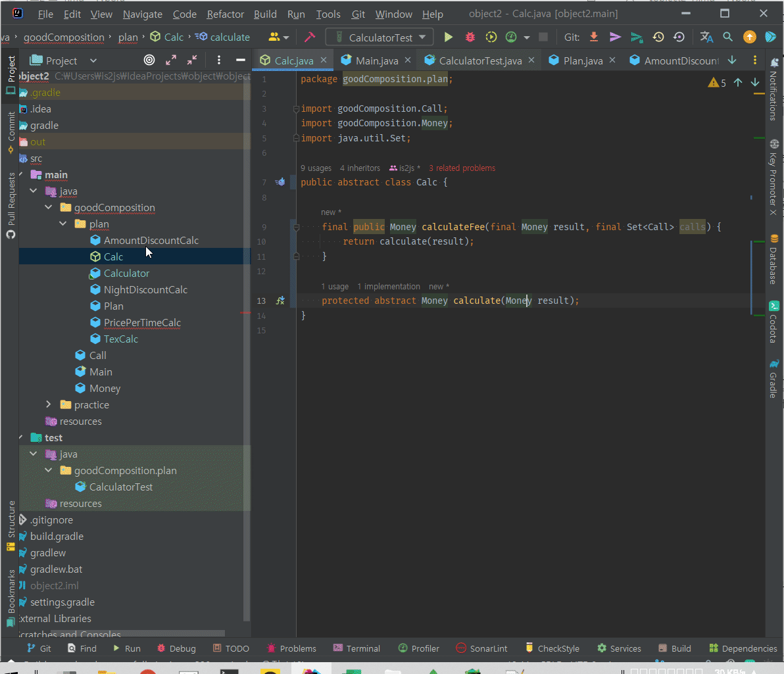Viewport: 784px width, 674px height.
Task: Hide the Project panel using minus button
Action: [240, 60]
